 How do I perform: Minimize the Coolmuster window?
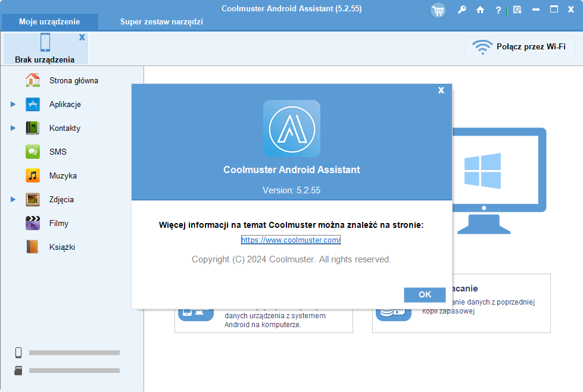coord(536,10)
